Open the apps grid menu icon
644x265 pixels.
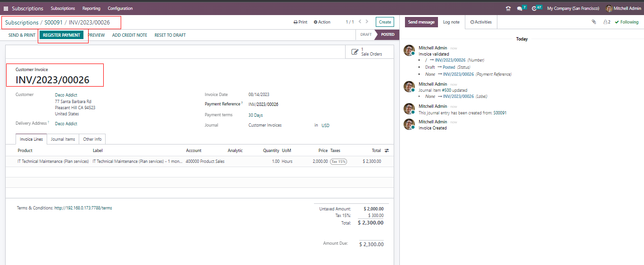[x=6, y=8]
